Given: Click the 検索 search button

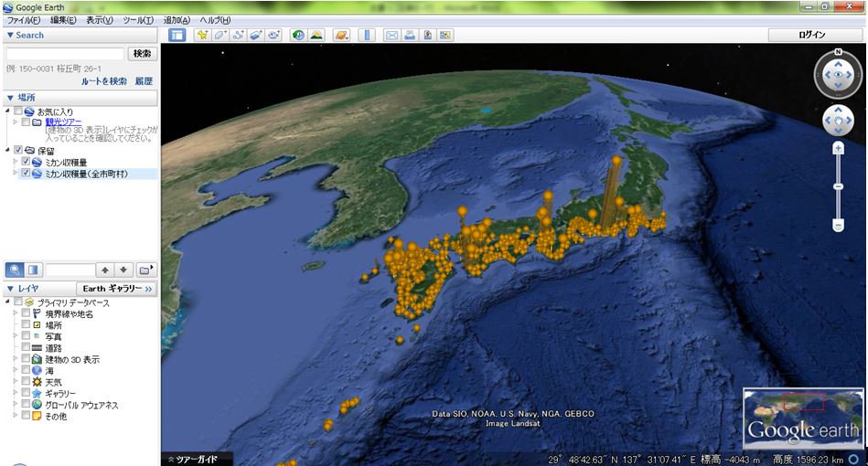Looking at the screenshot, I should pos(143,54).
